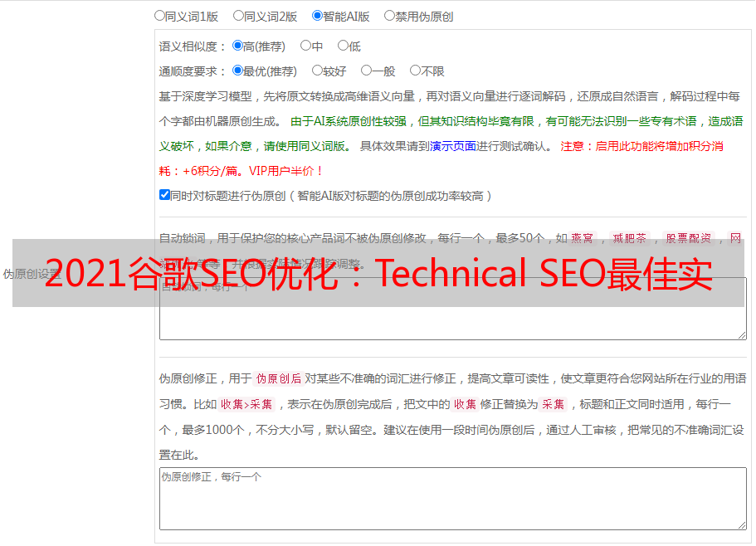
Task: Focus the 伪原创修正 textarea
Action: (x=453, y=499)
